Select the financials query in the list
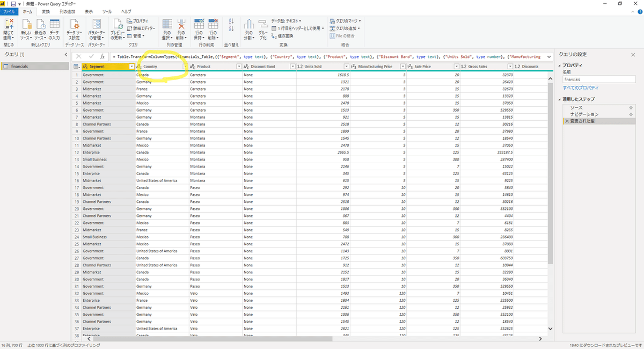 click(35, 67)
